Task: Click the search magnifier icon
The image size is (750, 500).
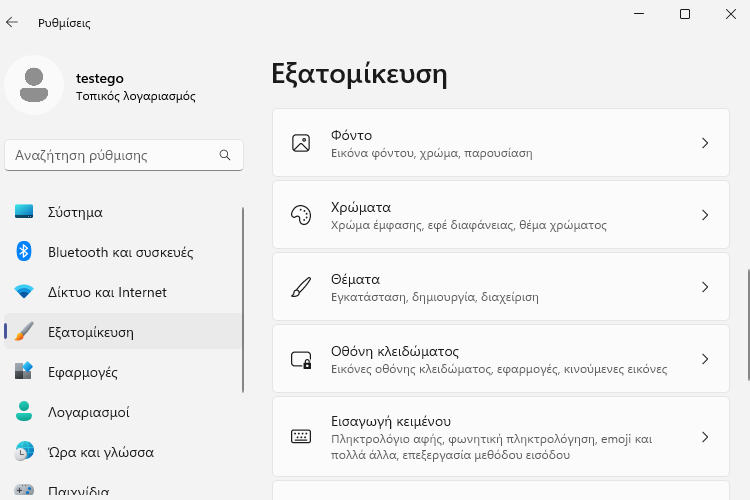Action: coord(225,155)
